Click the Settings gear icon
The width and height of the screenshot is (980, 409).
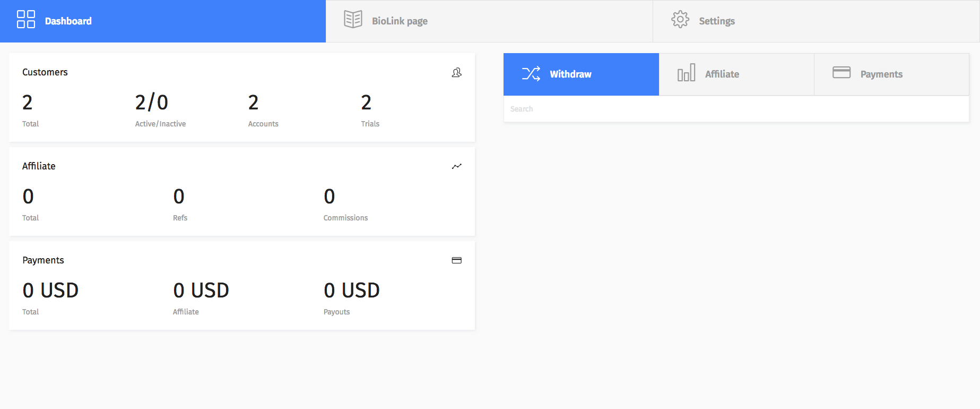click(680, 19)
